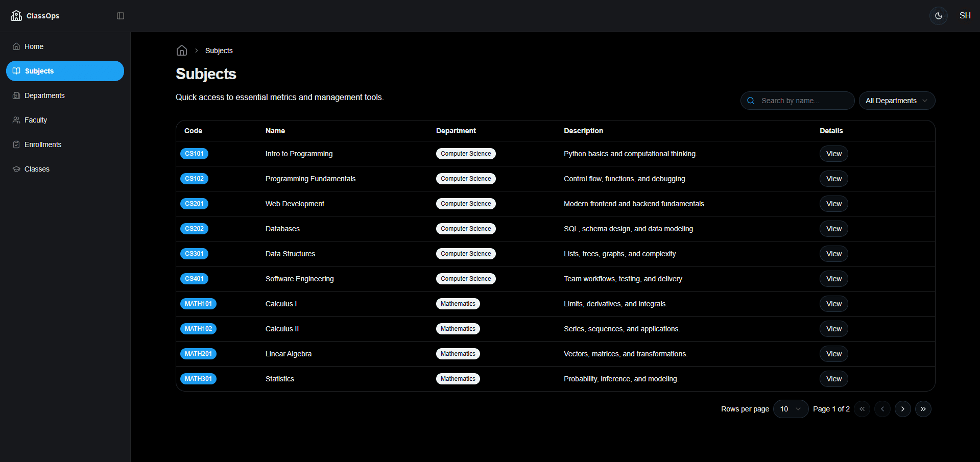The image size is (980, 462).
Task: View details for Web Development
Action: (x=834, y=204)
